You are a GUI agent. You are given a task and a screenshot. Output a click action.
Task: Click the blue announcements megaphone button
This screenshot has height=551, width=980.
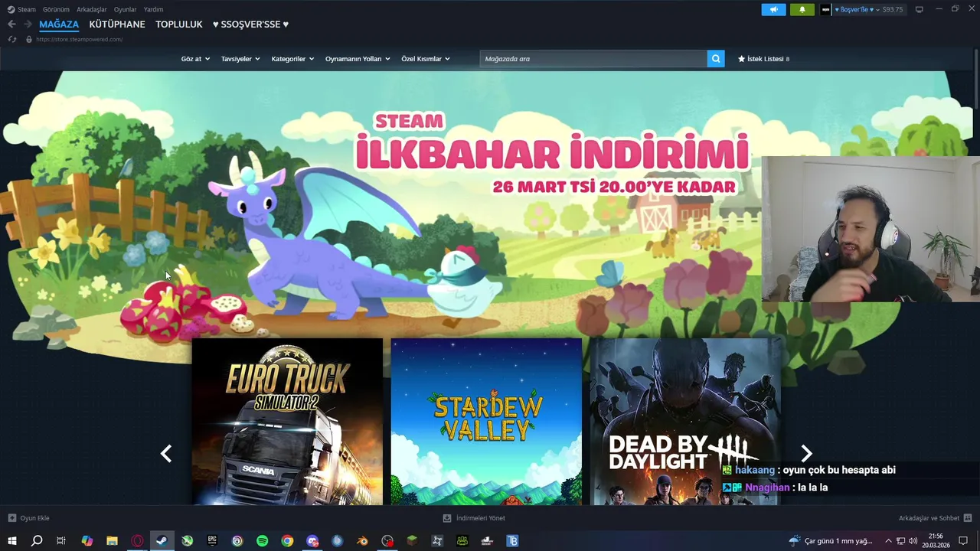click(x=773, y=9)
